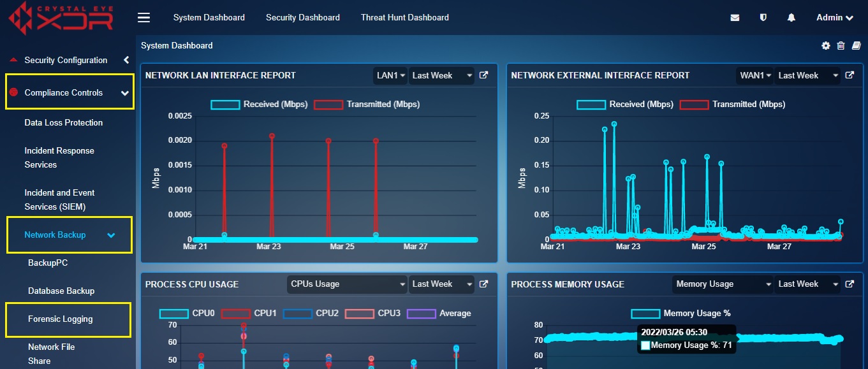Open Last Week dropdown in external report

click(x=807, y=75)
